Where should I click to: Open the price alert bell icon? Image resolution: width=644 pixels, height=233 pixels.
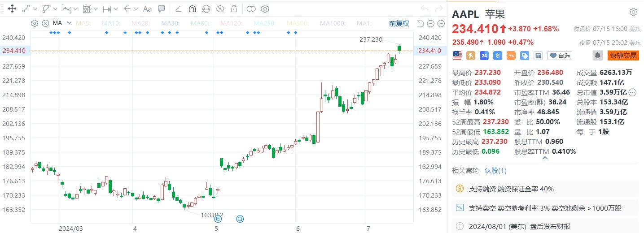coord(597,56)
